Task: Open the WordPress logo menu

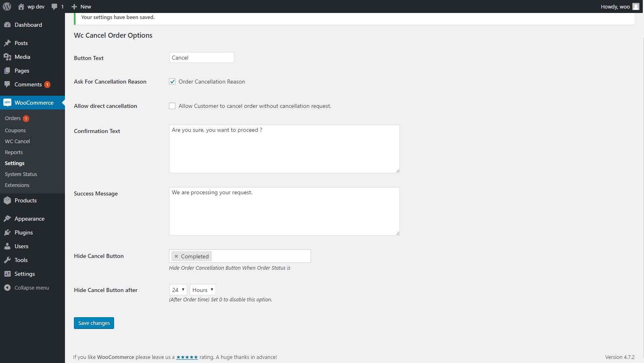Action: pos(7,6)
